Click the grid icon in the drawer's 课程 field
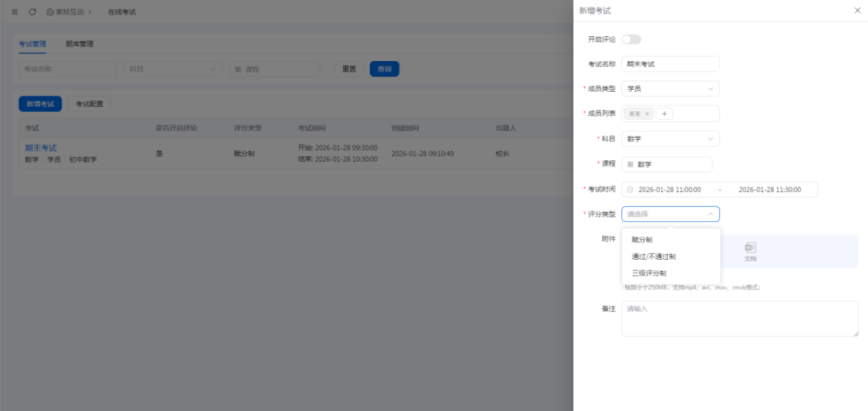The height and width of the screenshot is (411, 868). click(630, 164)
